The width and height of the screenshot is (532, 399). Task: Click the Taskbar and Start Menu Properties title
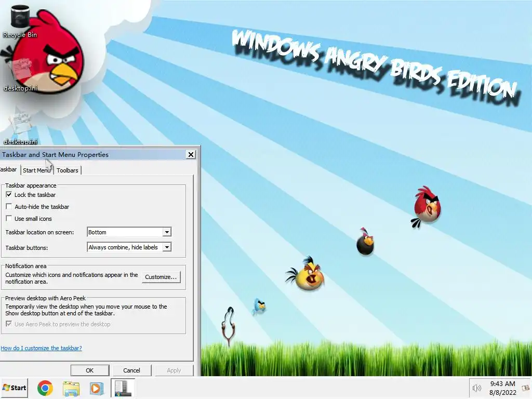click(x=55, y=155)
